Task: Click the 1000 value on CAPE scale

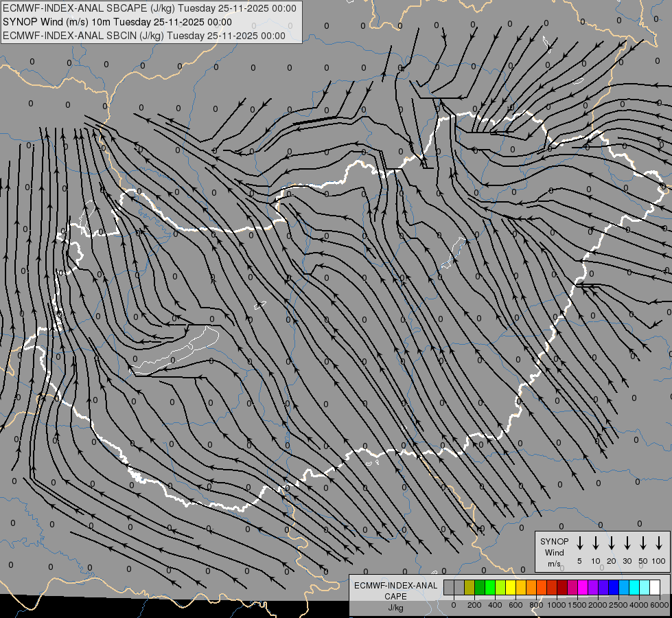Action: (x=557, y=605)
